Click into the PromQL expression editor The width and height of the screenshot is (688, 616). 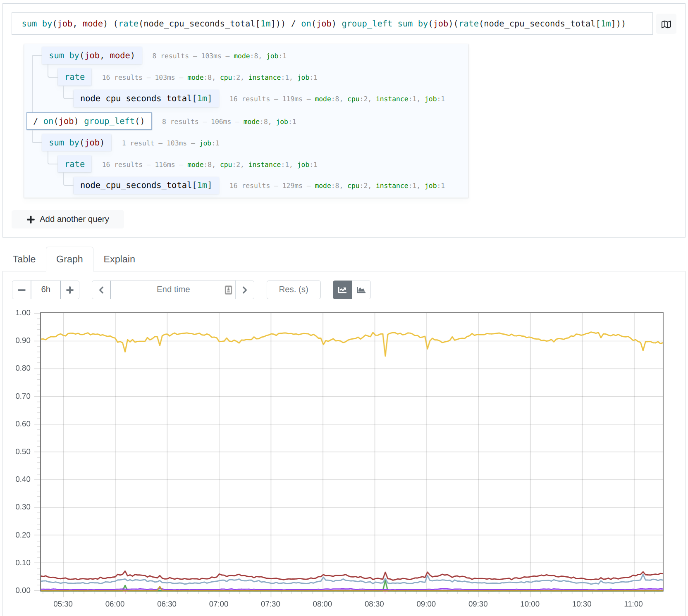click(331, 24)
